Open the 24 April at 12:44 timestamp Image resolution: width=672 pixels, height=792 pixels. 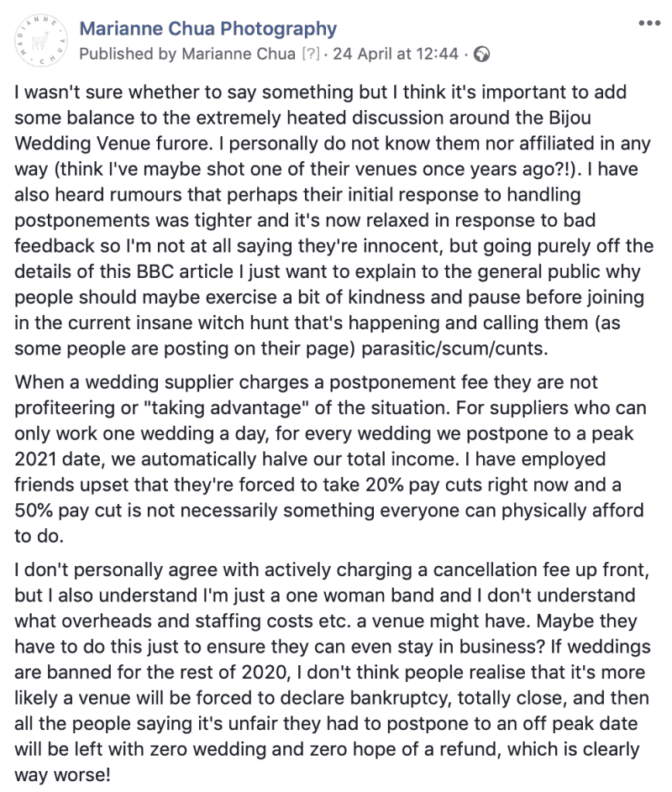pyautogui.click(x=396, y=54)
